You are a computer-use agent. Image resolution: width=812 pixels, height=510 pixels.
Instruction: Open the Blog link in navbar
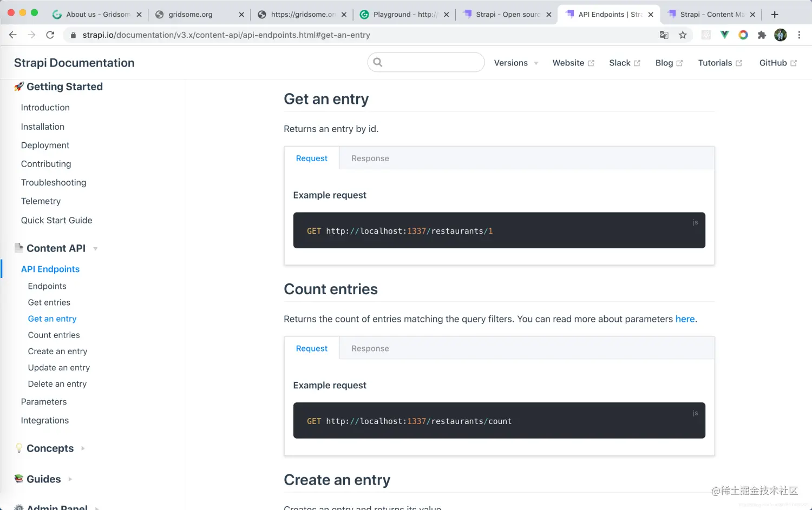(x=669, y=63)
